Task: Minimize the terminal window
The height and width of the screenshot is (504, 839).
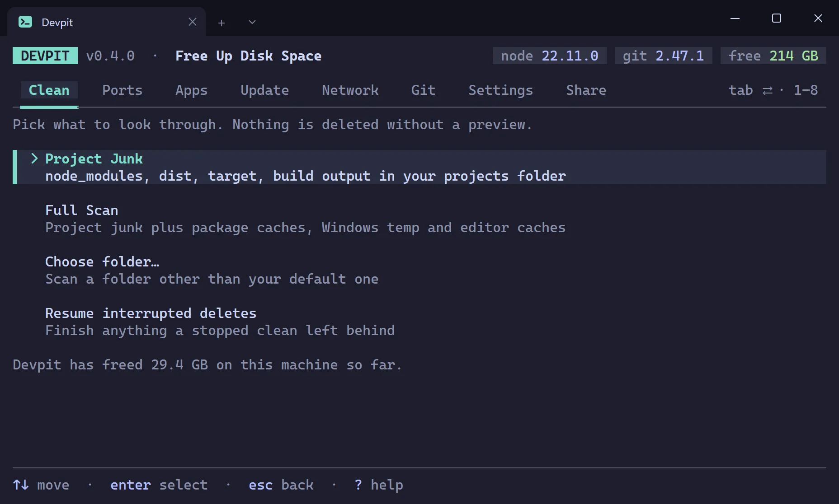Action: [735, 19]
